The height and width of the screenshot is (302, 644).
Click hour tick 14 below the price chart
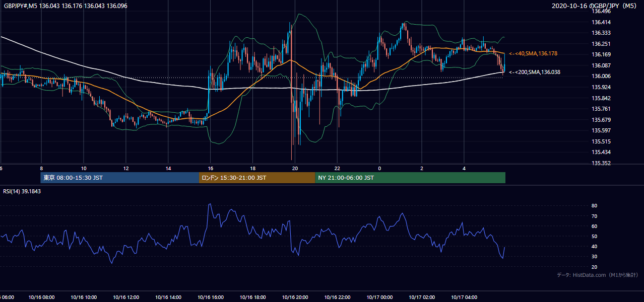[x=168, y=169]
